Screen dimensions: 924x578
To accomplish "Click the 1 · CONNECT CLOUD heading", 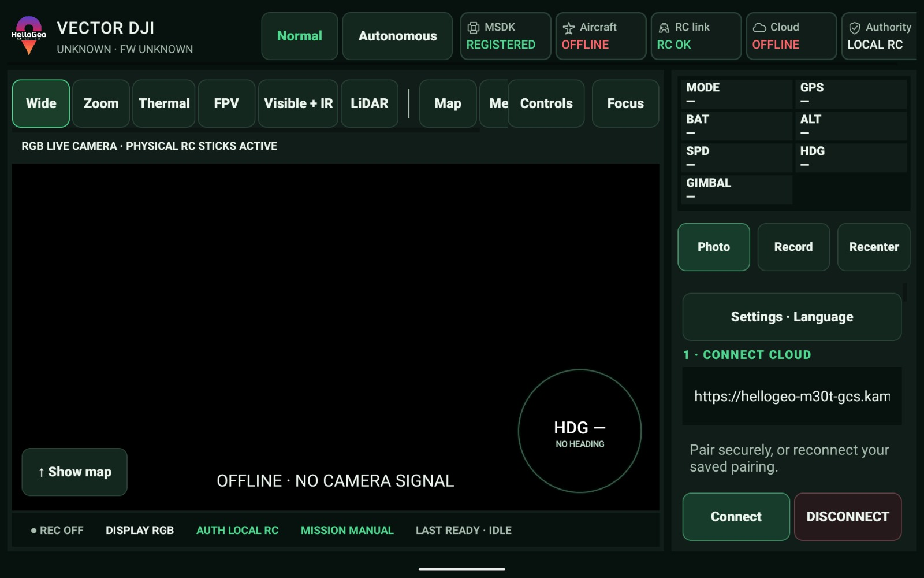I will pyautogui.click(x=747, y=355).
